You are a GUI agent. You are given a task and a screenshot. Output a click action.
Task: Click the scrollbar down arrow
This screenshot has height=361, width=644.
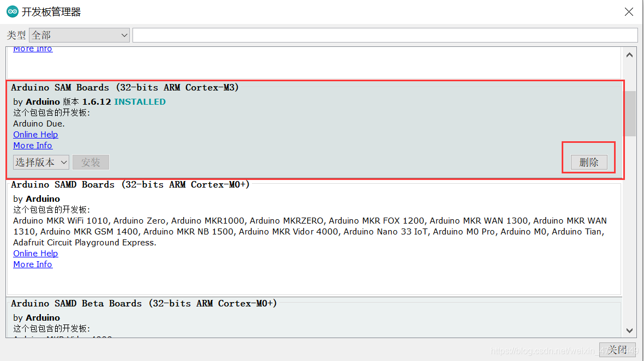pos(629,330)
